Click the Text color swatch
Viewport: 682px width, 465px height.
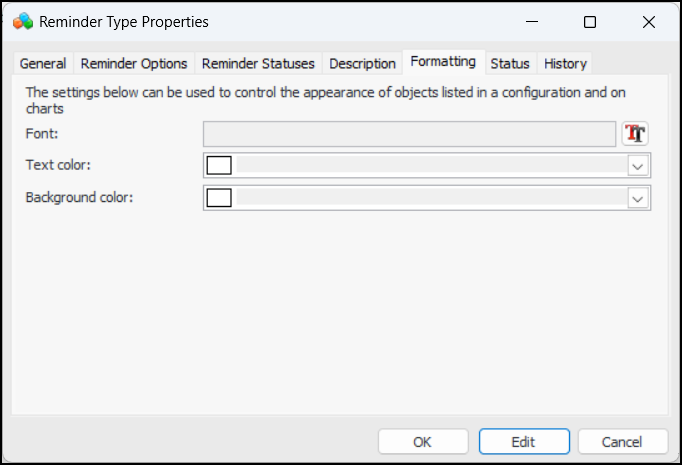point(219,165)
